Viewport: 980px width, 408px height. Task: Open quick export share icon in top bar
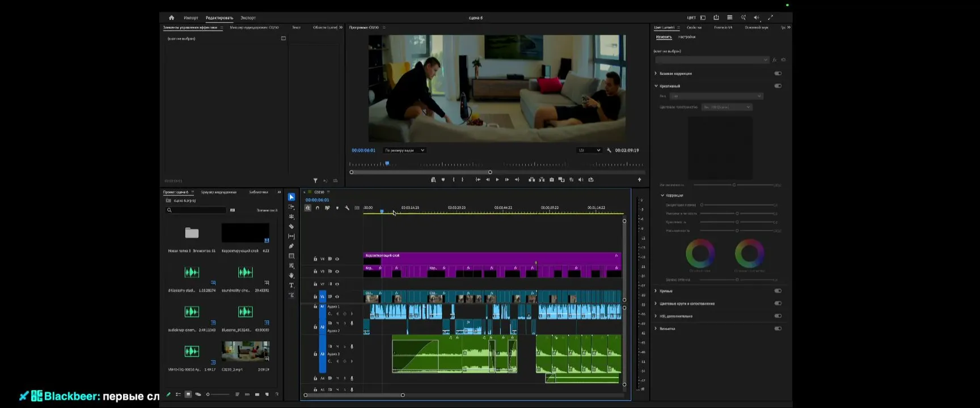point(716,18)
